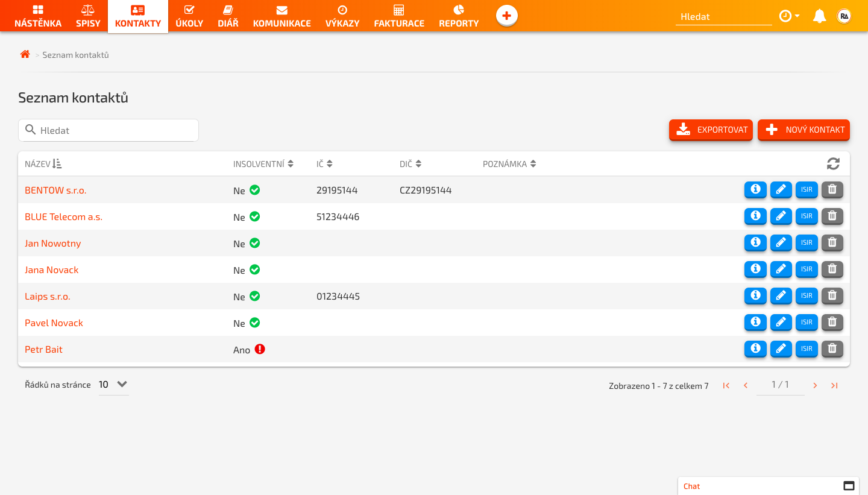
Task: Click the round plus quick-add button
Action: (x=507, y=16)
